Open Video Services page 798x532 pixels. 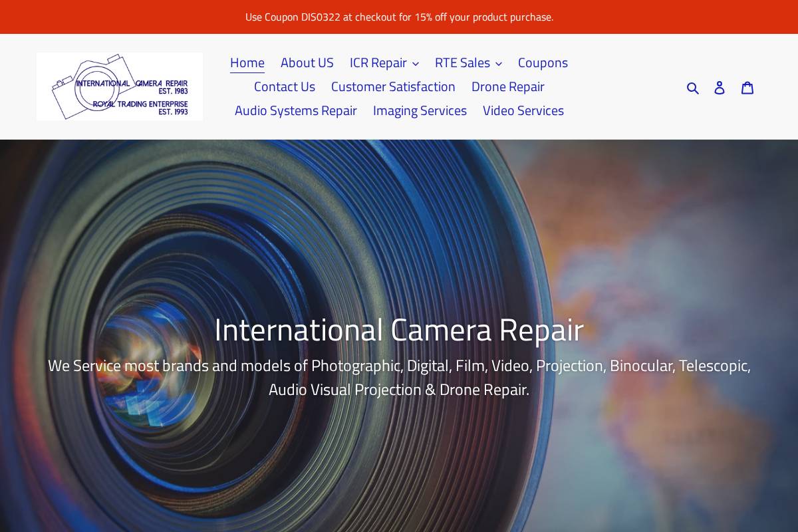[x=523, y=110]
